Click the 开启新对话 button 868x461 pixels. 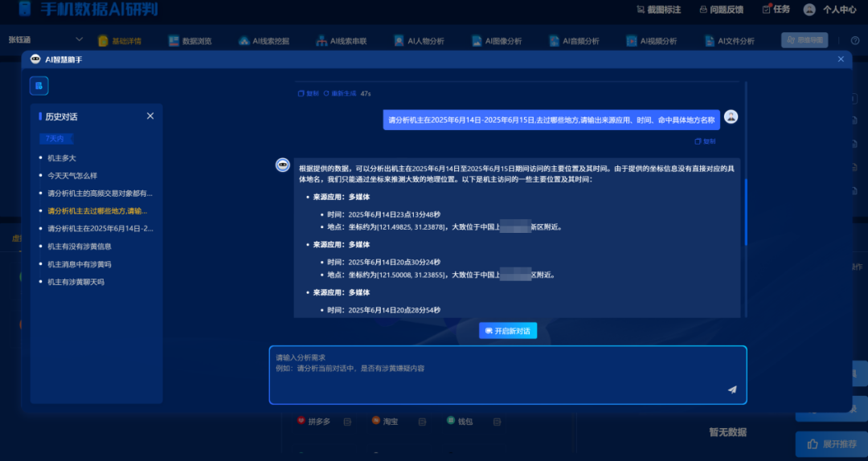pyautogui.click(x=508, y=331)
